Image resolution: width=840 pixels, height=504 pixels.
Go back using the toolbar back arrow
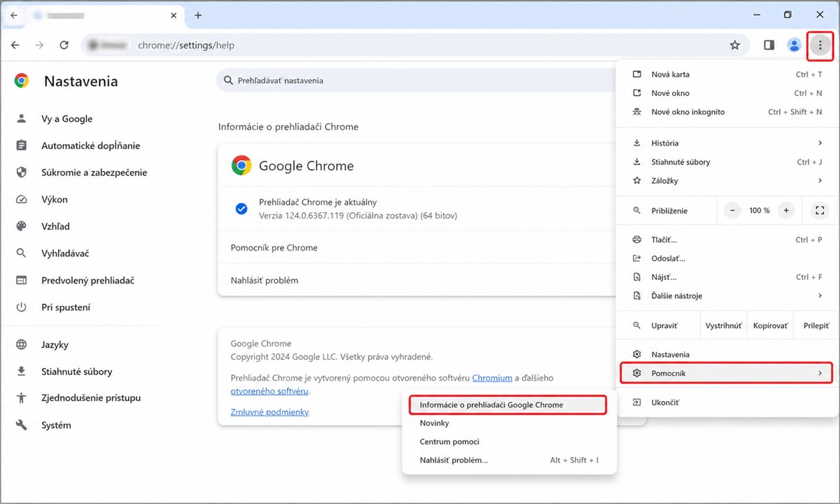point(15,45)
